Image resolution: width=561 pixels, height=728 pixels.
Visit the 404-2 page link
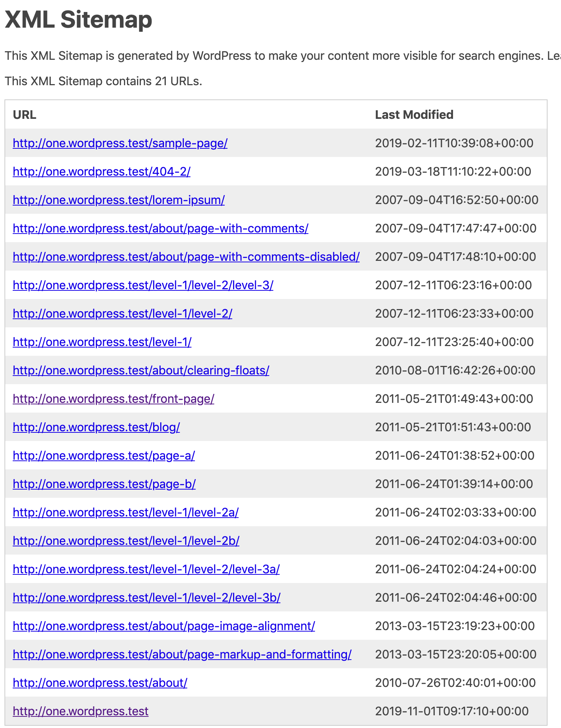pyautogui.click(x=101, y=172)
